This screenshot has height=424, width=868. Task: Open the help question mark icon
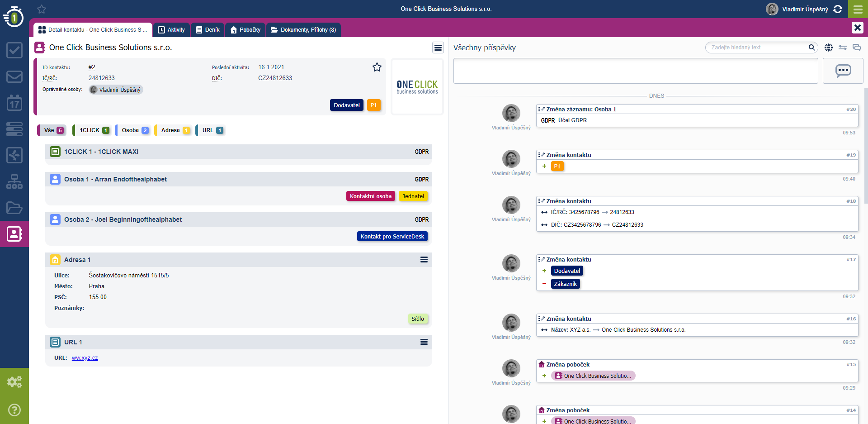click(x=14, y=410)
